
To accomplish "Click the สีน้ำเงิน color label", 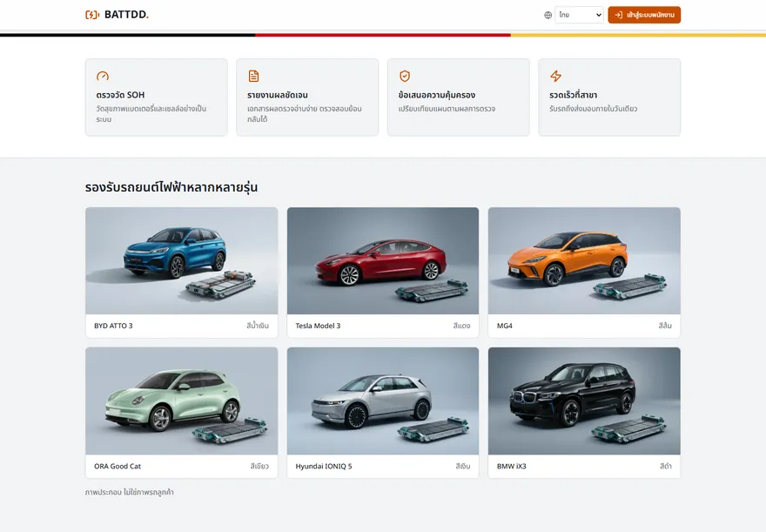I will (258, 326).
